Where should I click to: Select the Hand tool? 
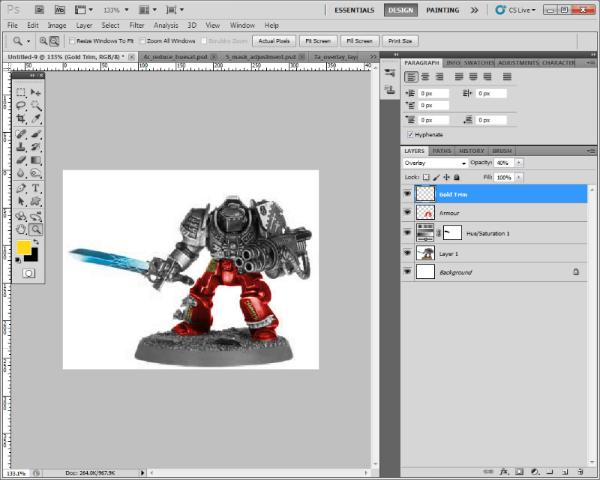tap(21, 229)
